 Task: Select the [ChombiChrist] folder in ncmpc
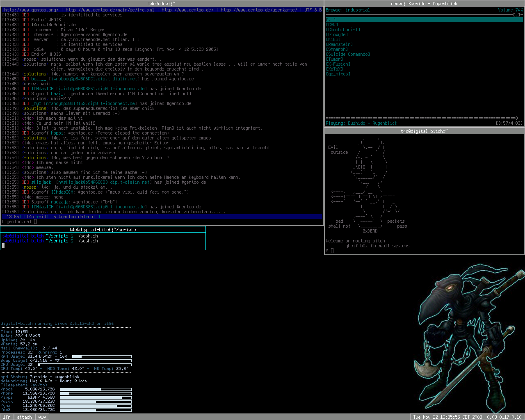pyautogui.click(x=343, y=30)
